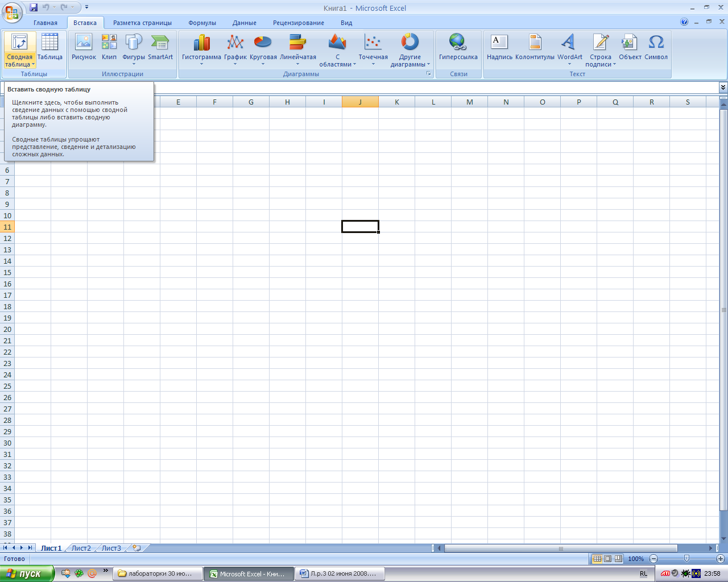Customize quick access toolbar dropdown arrow

(86, 7)
